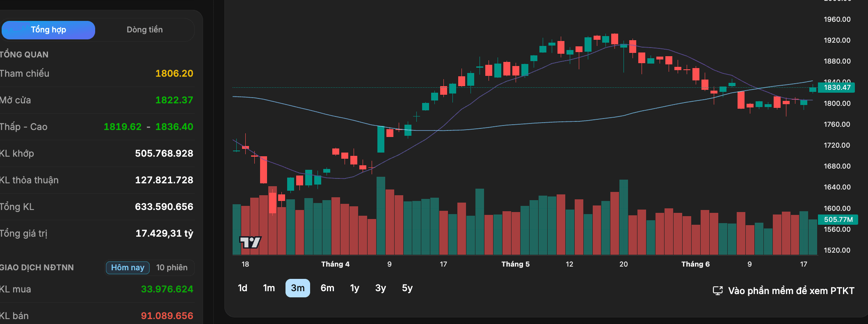This screenshot has height=324, width=868.
Task: Click the tallest green volume bar near 20
Action: [x=624, y=217]
